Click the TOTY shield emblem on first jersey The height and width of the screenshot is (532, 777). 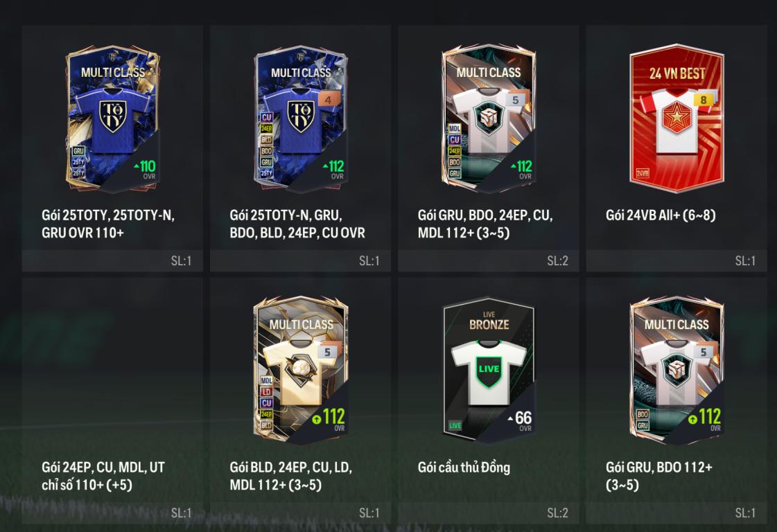[113, 117]
